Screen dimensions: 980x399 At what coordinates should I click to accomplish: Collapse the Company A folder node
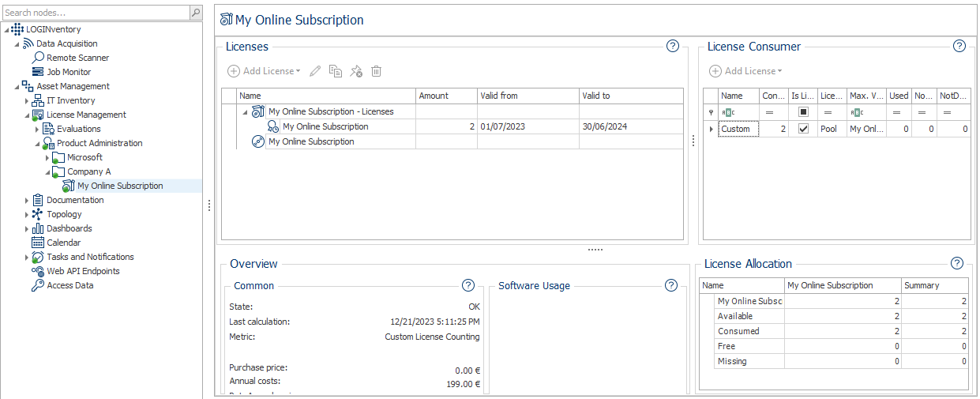(47, 171)
